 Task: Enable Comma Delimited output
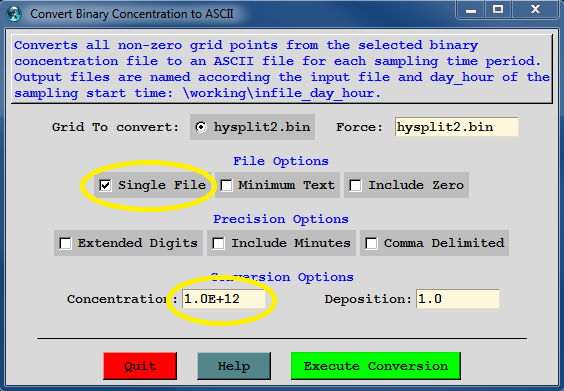[371, 244]
